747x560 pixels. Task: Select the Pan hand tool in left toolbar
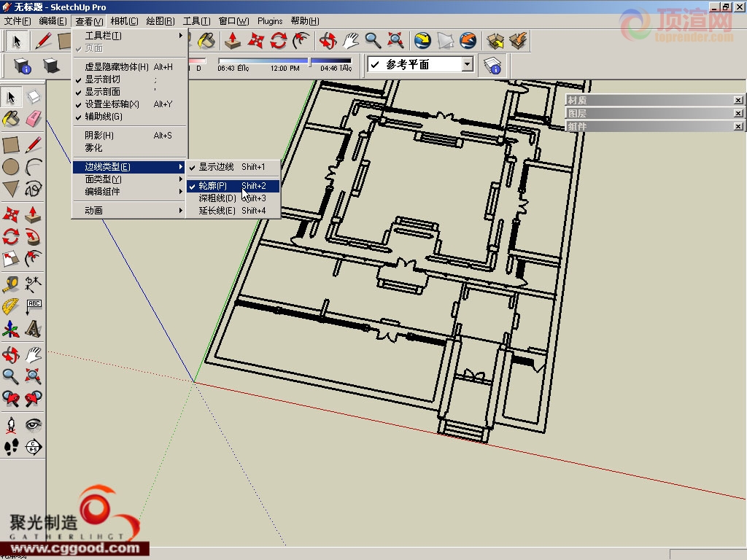coord(33,355)
